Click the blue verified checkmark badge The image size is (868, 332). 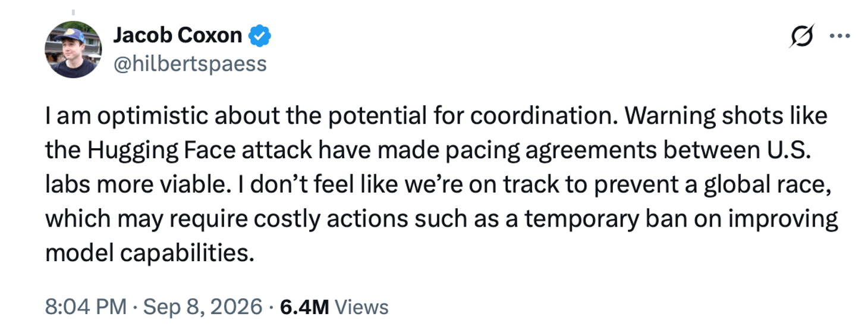click(259, 36)
